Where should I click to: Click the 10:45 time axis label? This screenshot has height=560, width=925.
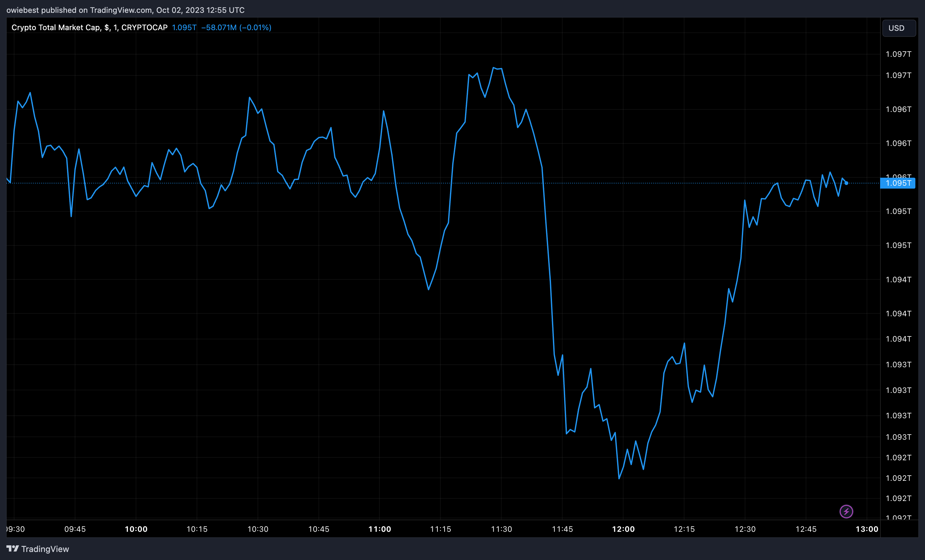(319, 529)
